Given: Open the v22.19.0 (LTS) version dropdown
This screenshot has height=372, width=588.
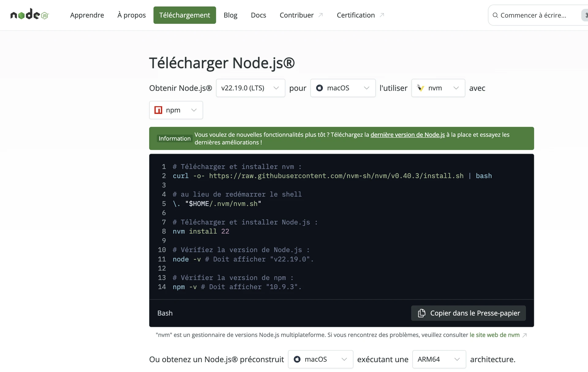Looking at the screenshot, I should [250, 88].
